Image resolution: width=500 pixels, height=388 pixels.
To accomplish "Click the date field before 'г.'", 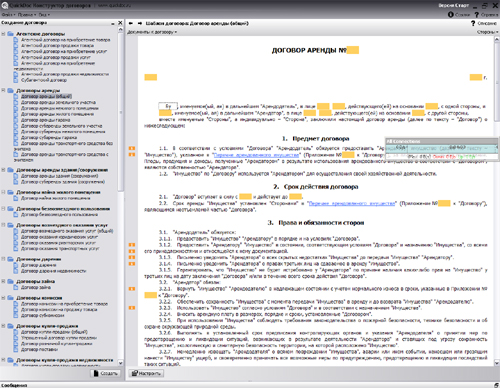I will [x=476, y=77].
